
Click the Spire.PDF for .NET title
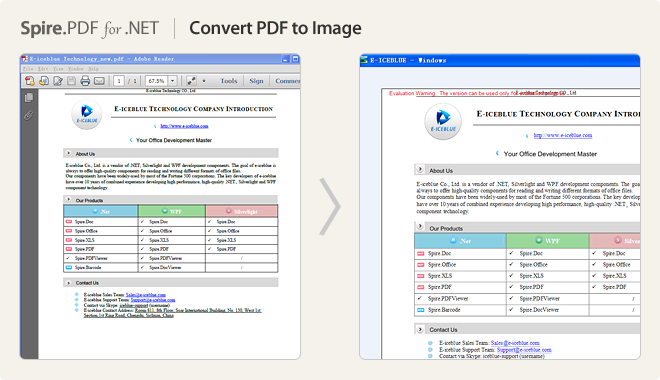click(x=90, y=28)
